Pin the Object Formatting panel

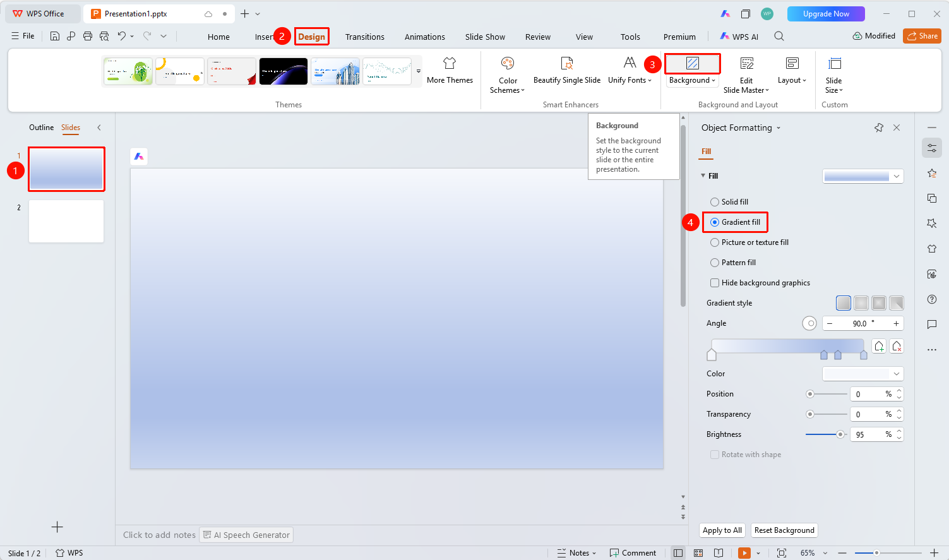[x=879, y=128]
